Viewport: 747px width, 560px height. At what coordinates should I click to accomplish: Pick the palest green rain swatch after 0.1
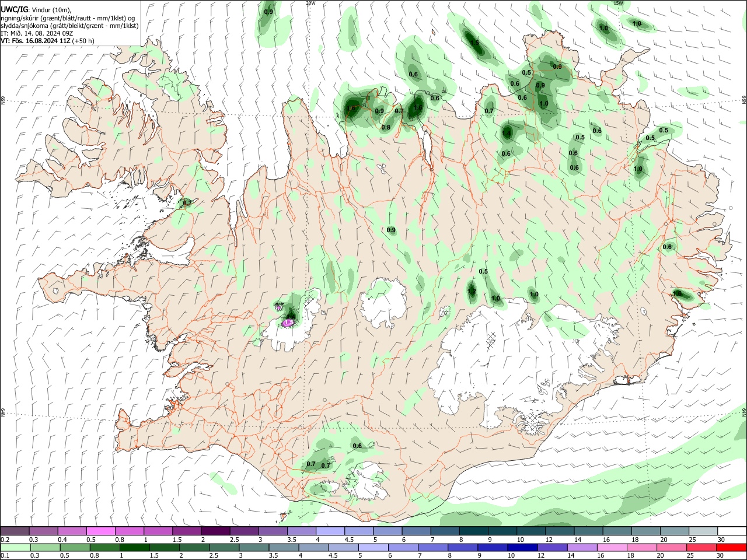15,547
